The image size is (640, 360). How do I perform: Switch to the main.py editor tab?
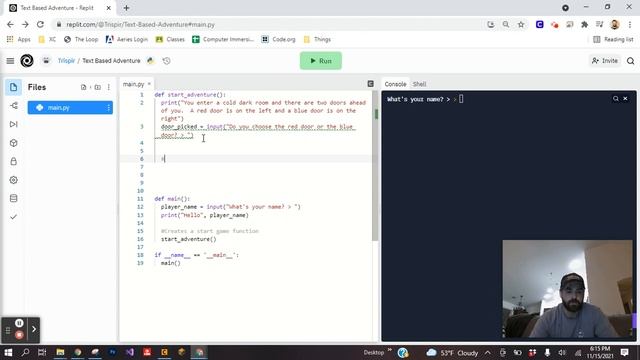pyautogui.click(x=133, y=84)
